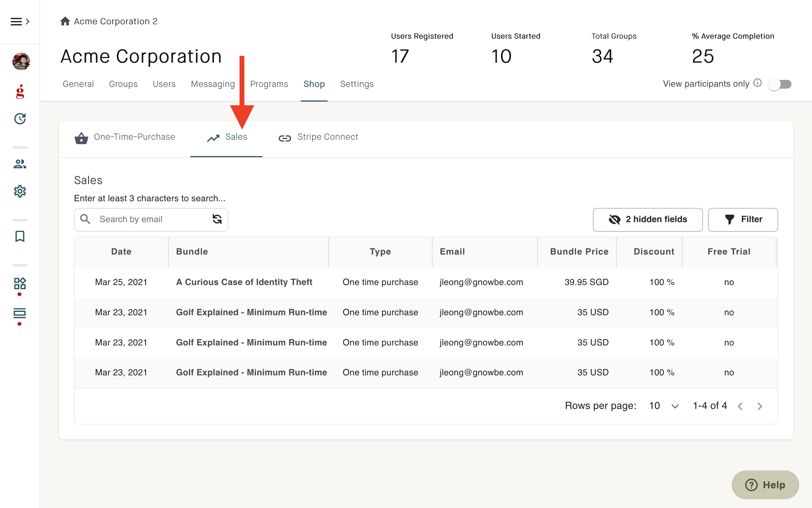Toggle View participants only switch
812x508 pixels.
click(780, 84)
